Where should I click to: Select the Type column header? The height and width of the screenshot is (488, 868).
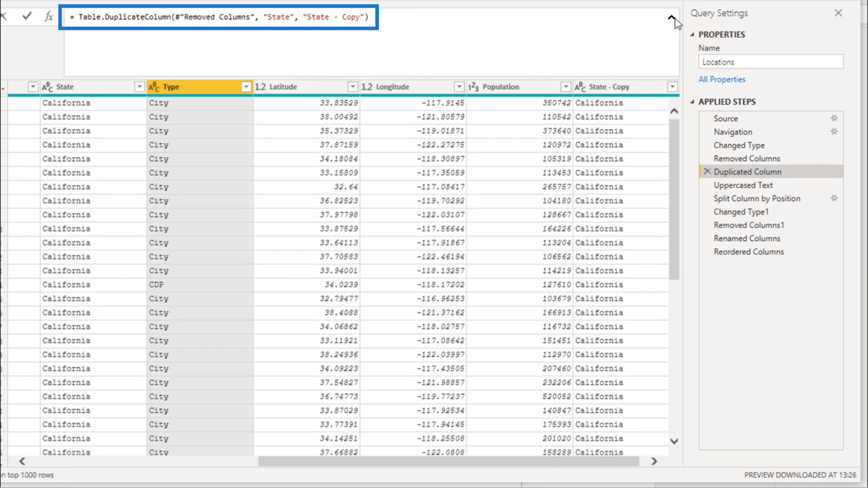tap(200, 87)
